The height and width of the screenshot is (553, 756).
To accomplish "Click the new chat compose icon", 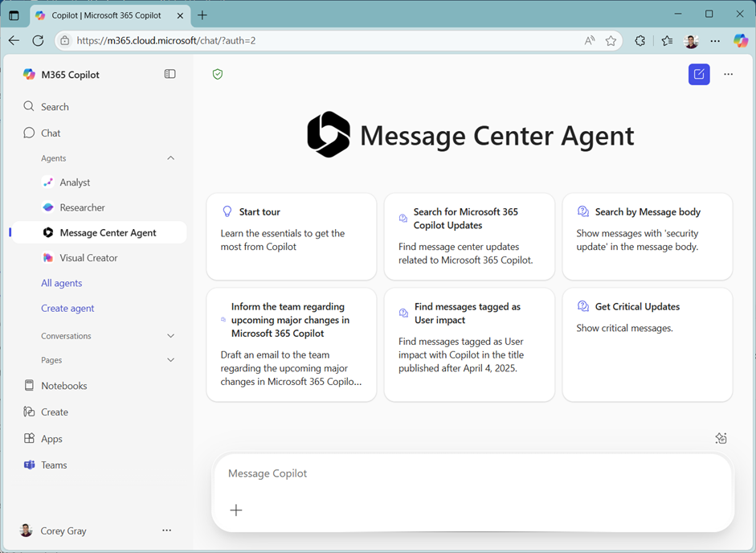I will click(x=699, y=74).
